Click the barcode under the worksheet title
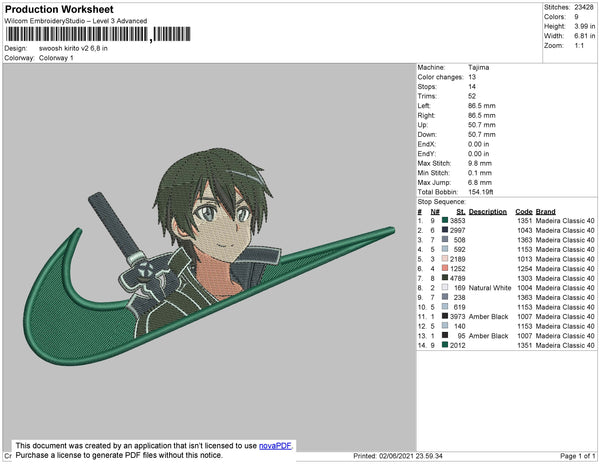Image resolution: width=600 pixels, height=464 pixels. (x=98, y=34)
